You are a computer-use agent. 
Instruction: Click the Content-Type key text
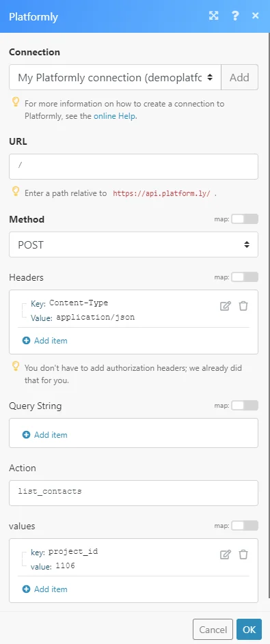tap(79, 303)
